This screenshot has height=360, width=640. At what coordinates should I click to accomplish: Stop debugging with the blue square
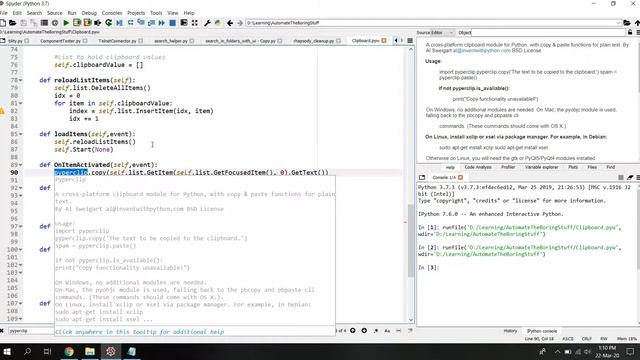[x=172, y=23]
